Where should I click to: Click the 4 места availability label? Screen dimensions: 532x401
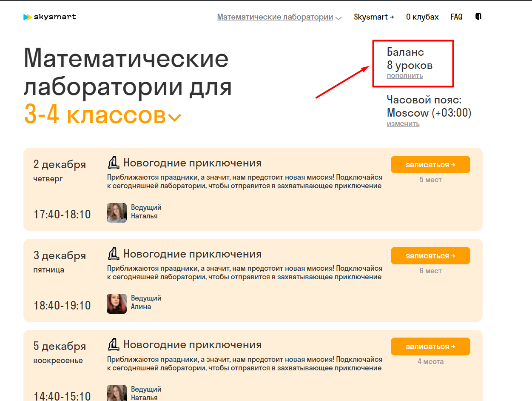[431, 362]
